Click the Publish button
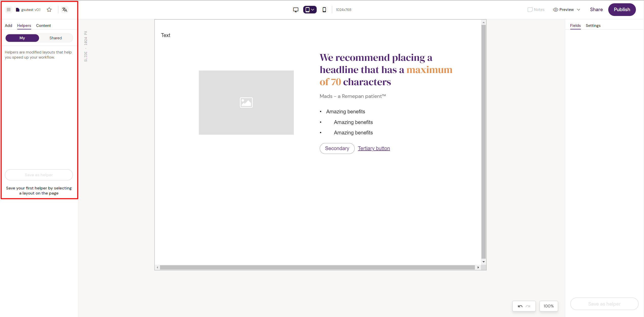Viewport: 644px width, 317px height. 622,10
